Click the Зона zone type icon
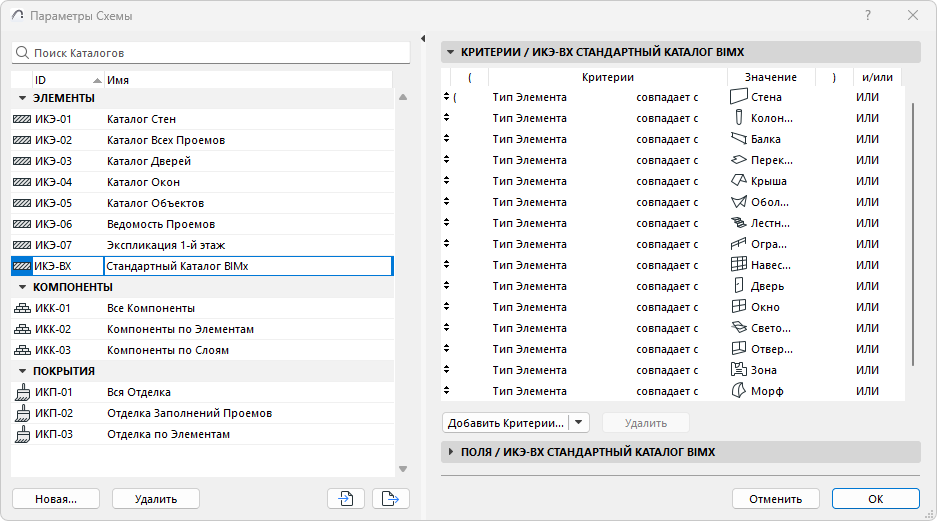Screen dimensions: 937x521 coord(739,370)
